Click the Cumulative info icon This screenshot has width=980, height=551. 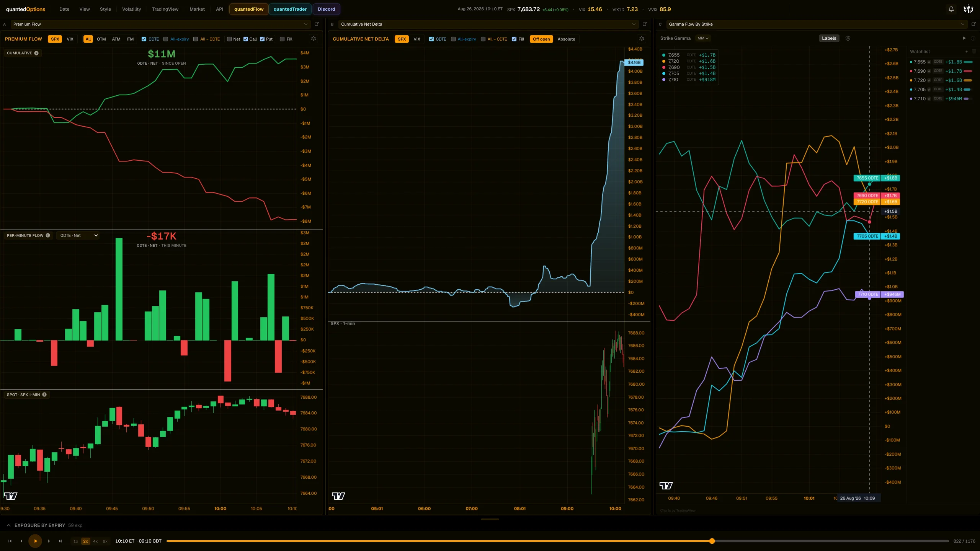coord(36,53)
